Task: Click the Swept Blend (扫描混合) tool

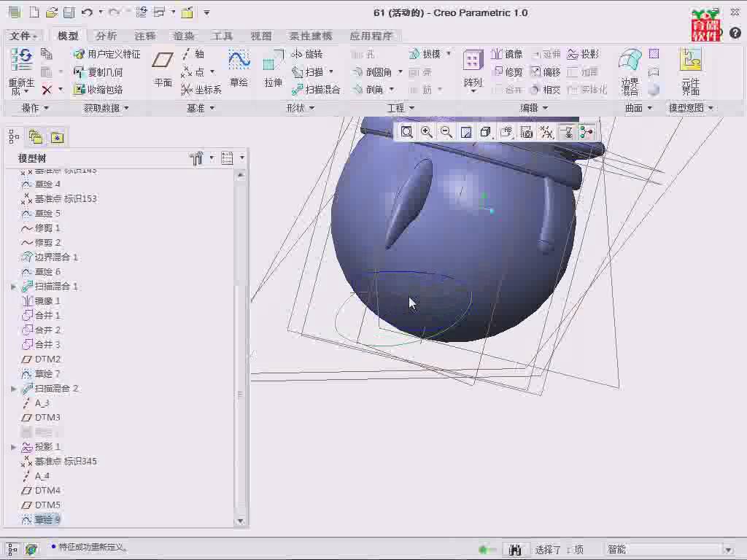Action: 317,90
